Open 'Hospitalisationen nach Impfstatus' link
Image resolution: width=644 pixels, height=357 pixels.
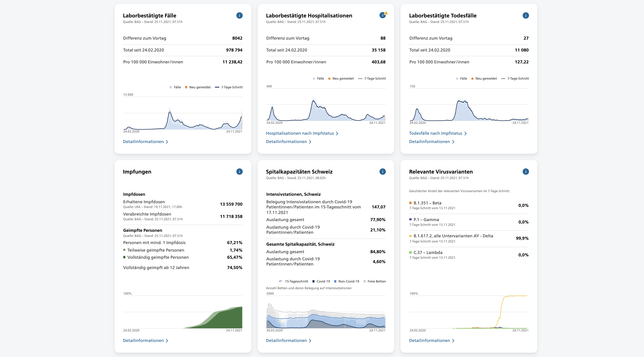click(x=300, y=133)
